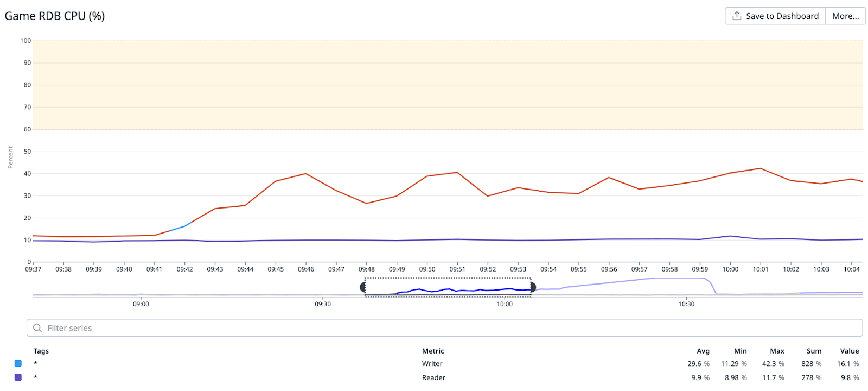Viewport: 868px width, 391px height.
Task: Select the Reader metric row
Action: [x=437, y=377]
